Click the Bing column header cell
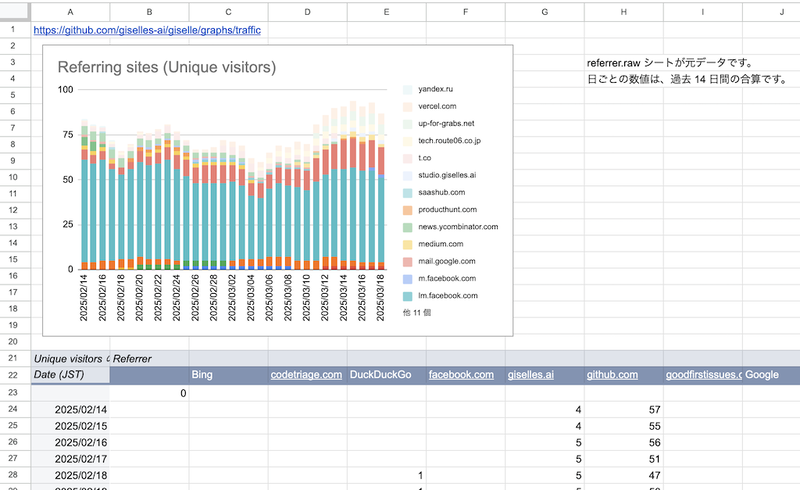The image size is (800, 490). (x=229, y=375)
